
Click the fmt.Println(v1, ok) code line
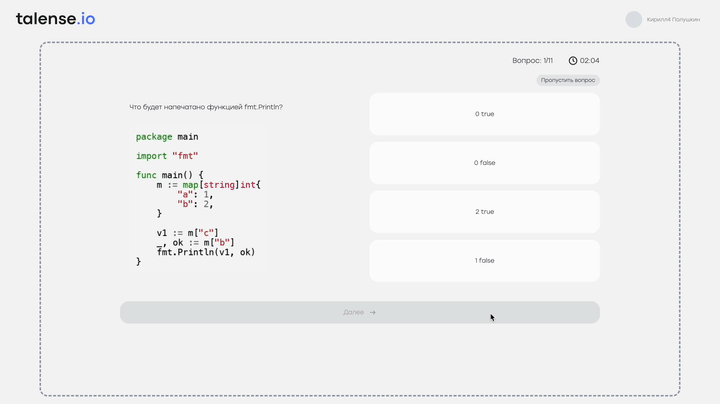point(206,252)
